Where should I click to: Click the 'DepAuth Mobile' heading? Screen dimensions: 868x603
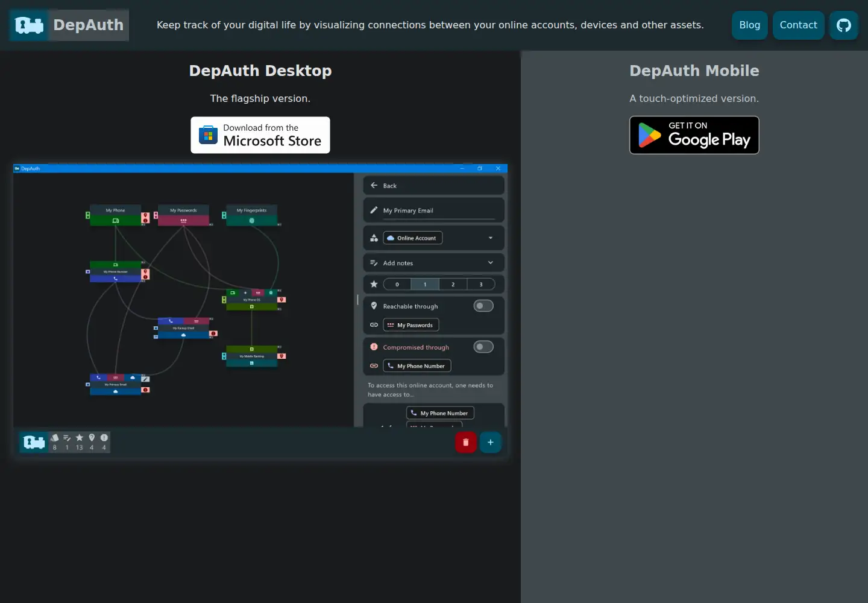694,71
